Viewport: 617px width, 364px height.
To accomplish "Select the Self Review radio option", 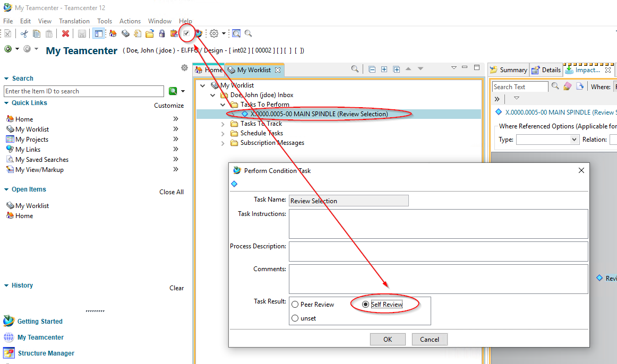I will click(365, 305).
